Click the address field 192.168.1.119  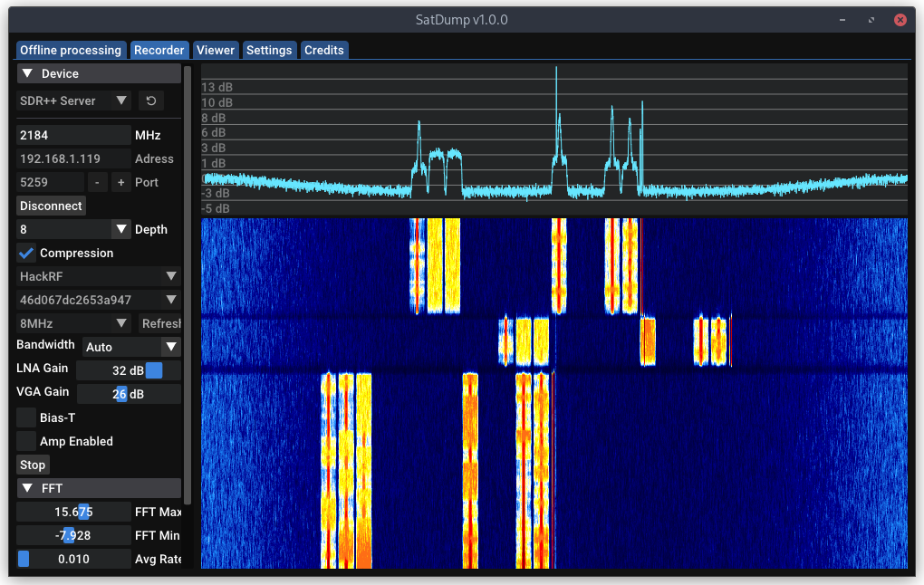click(x=73, y=158)
